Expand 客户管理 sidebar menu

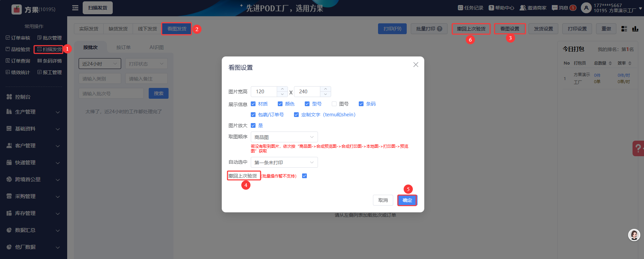tap(33, 145)
